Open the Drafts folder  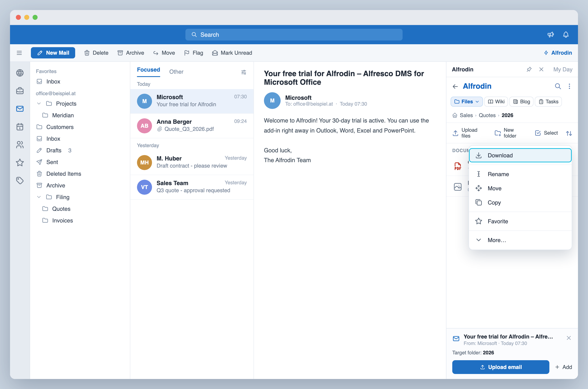coord(80,150)
